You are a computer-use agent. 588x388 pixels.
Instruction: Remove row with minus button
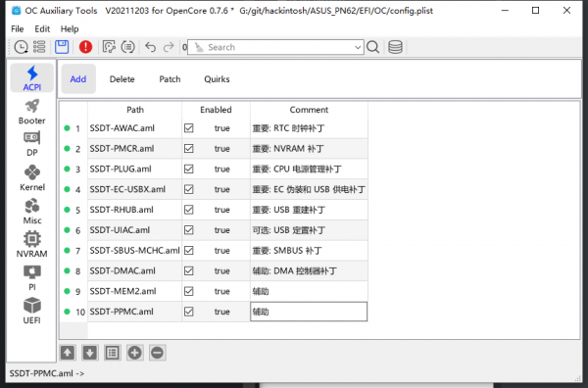click(158, 353)
